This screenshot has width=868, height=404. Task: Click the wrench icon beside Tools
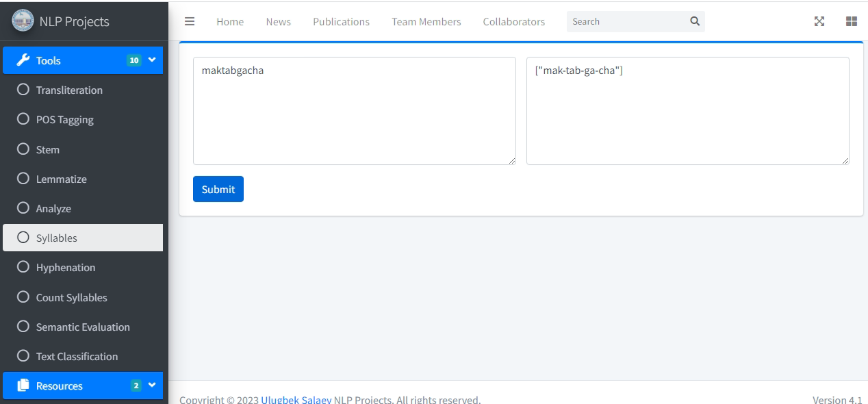pyautogui.click(x=23, y=60)
